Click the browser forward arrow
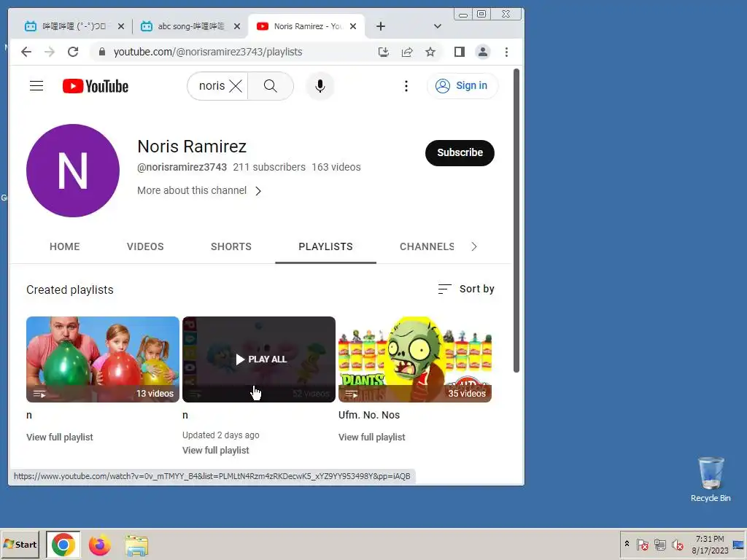The height and width of the screenshot is (560, 747). pyautogui.click(x=50, y=52)
